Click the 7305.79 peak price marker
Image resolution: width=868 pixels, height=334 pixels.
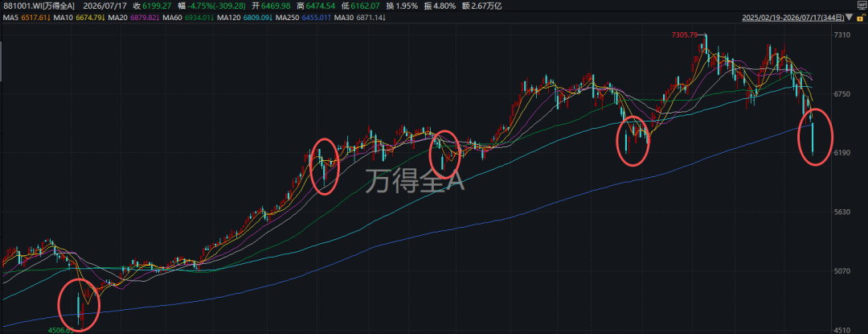pyautogui.click(x=686, y=35)
